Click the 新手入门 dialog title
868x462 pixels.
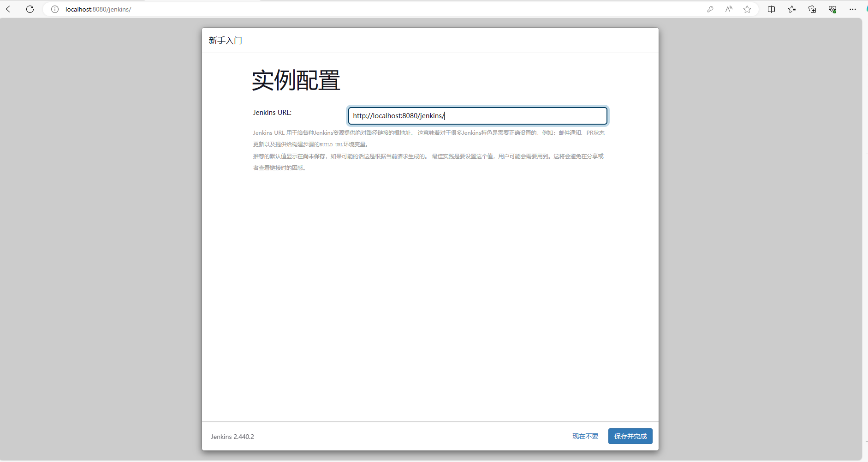225,41
